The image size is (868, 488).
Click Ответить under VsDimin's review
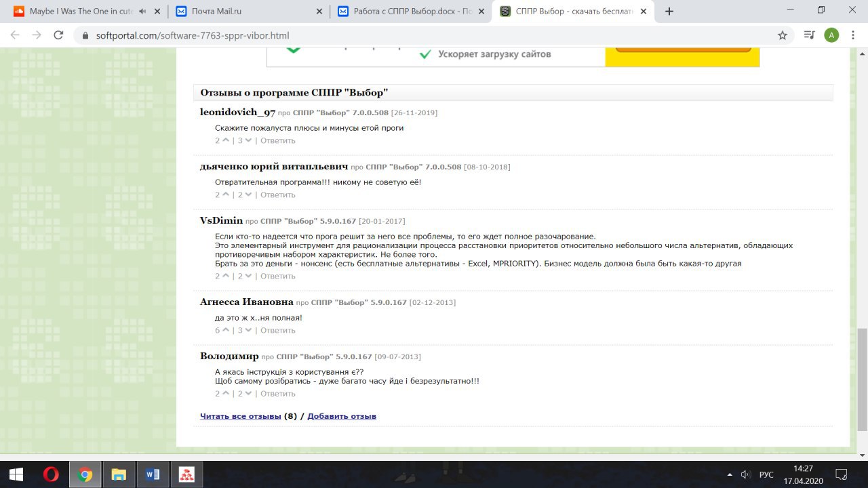click(278, 276)
